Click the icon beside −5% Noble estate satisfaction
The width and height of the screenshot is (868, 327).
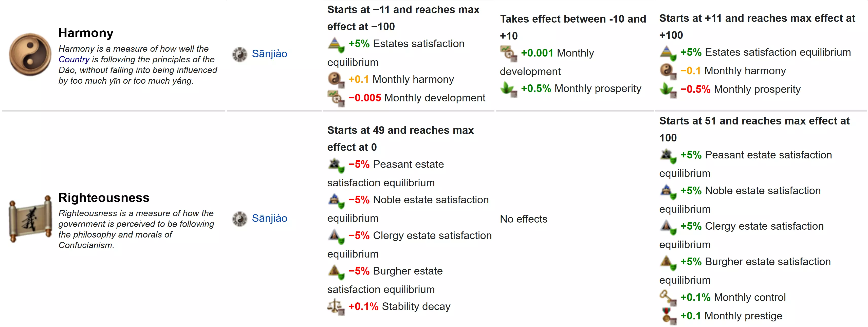336,200
